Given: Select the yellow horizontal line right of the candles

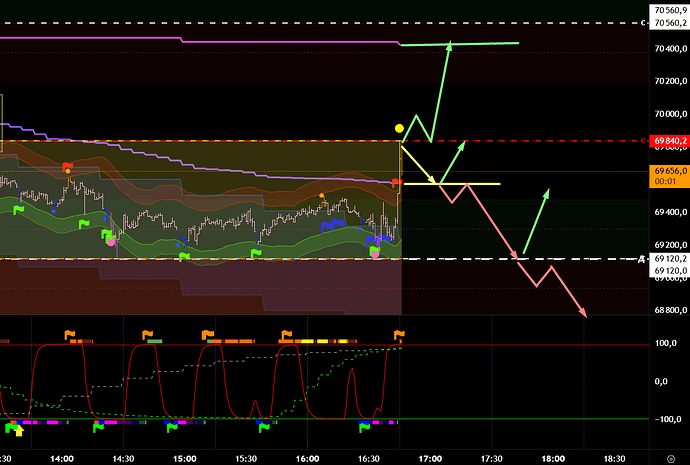Looking at the screenshot, I should (470, 184).
